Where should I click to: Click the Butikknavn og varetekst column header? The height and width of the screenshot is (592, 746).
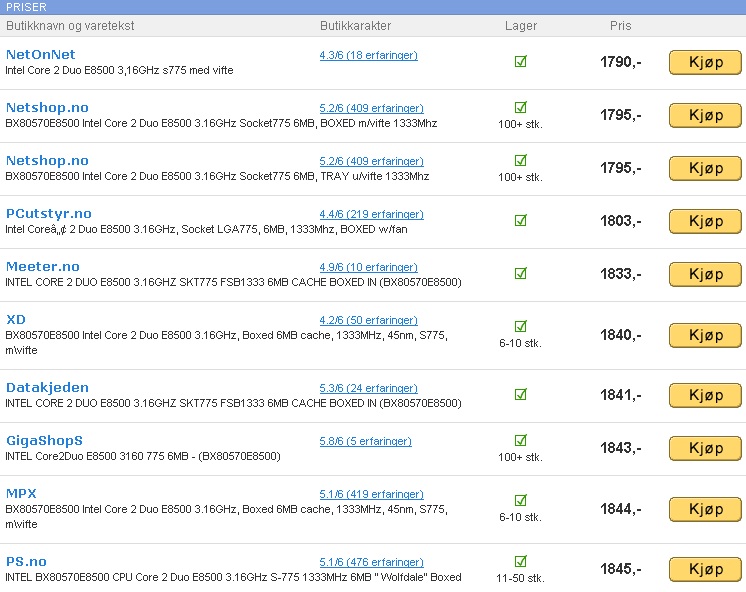click(70, 26)
